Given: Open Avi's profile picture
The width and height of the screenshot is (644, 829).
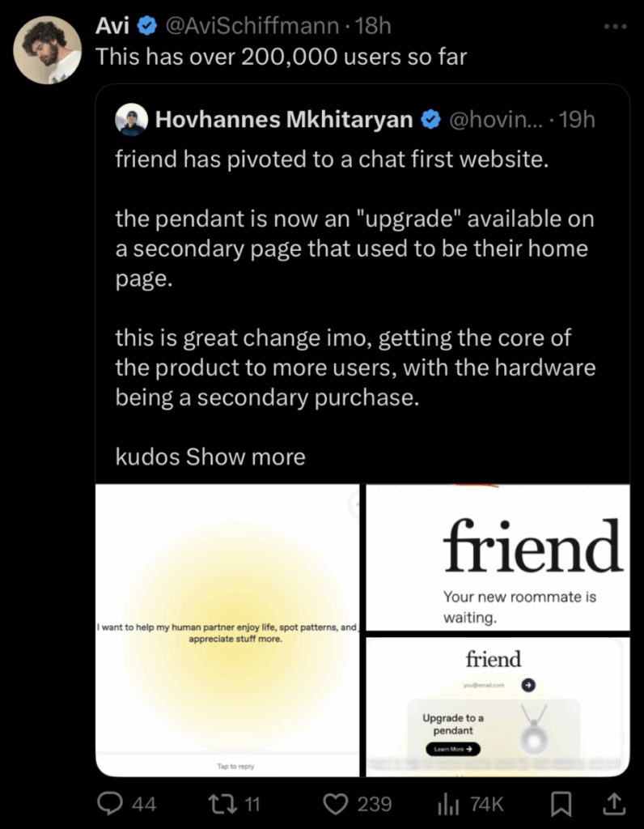Looking at the screenshot, I should pyautogui.click(x=48, y=50).
